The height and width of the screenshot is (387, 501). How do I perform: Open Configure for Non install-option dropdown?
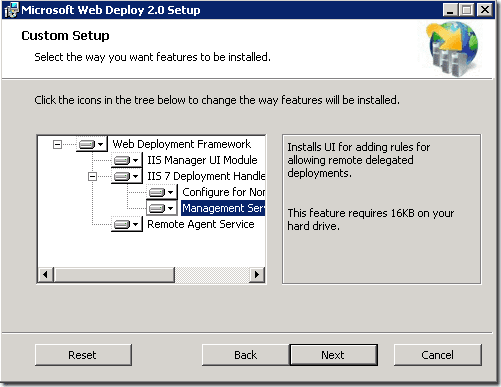(x=162, y=192)
